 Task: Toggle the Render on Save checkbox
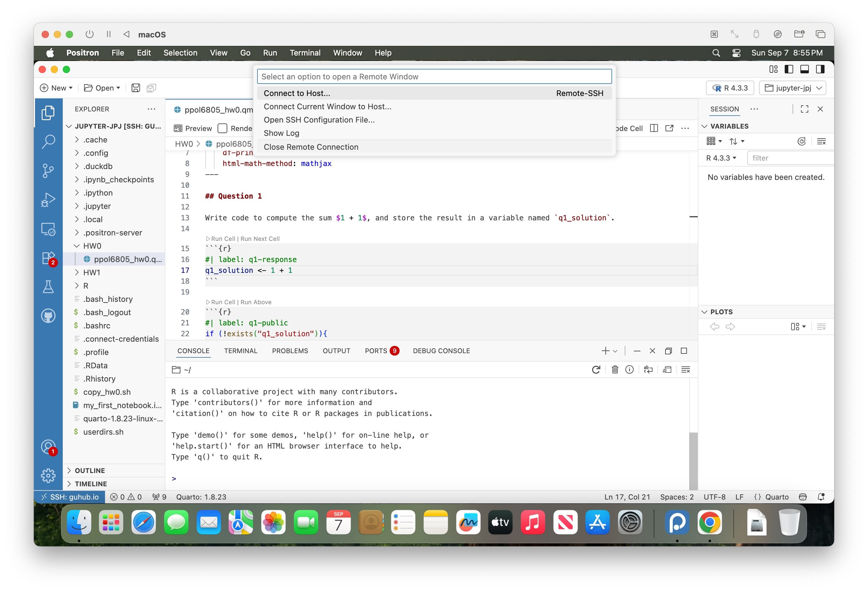coord(222,128)
